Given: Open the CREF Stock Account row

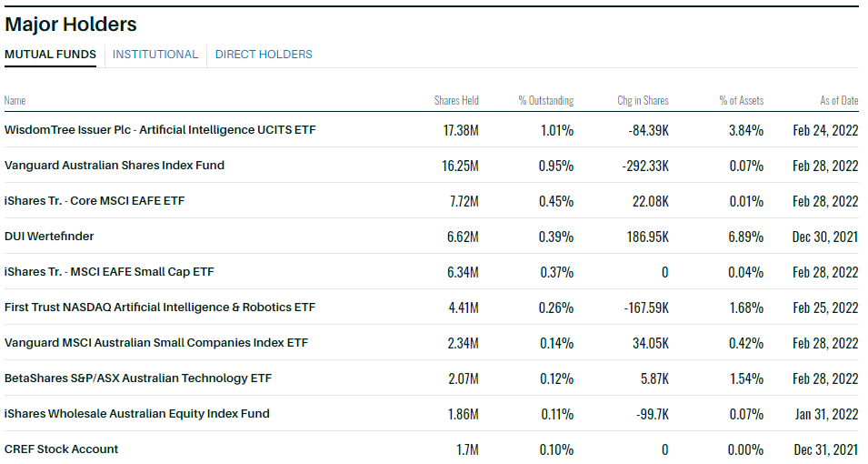Looking at the screenshot, I should pyautogui.click(x=61, y=449).
